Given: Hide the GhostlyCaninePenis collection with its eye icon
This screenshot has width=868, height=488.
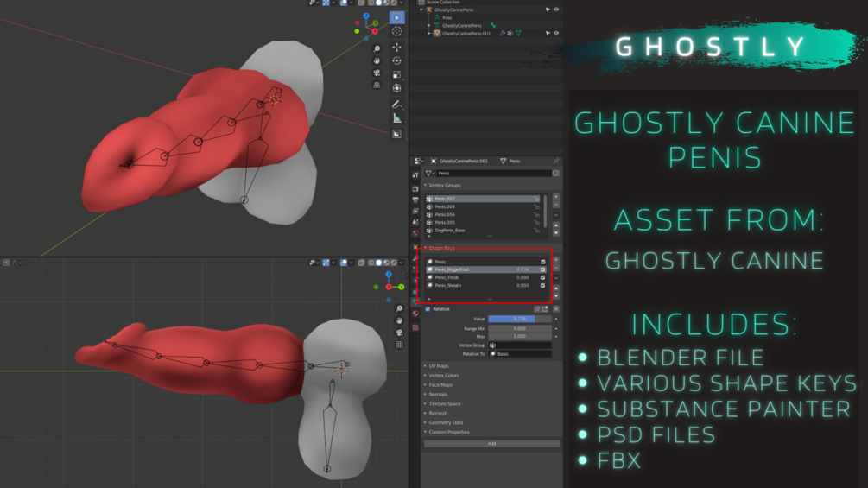Looking at the screenshot, I should 556,10.
